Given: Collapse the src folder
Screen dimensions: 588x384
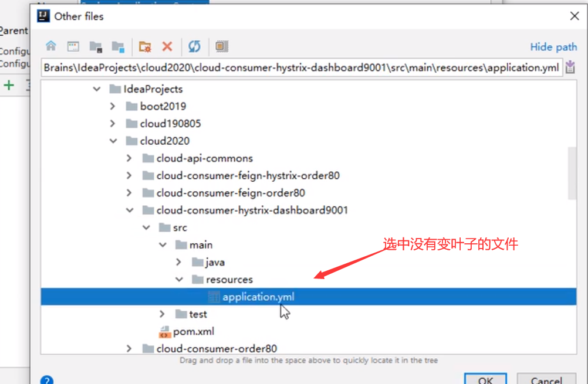Looking at the screenshot, I should coord(146,228).
